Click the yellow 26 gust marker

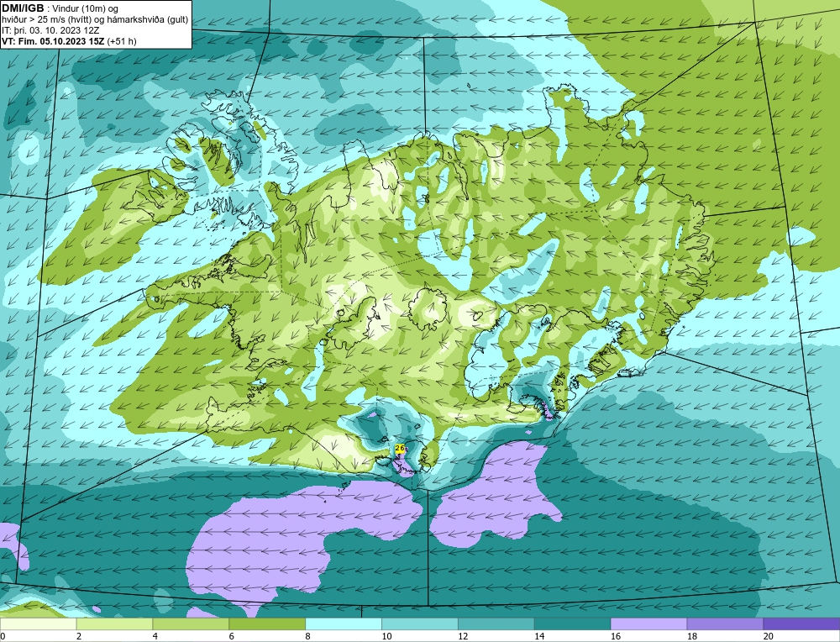[x=399, y=448]
